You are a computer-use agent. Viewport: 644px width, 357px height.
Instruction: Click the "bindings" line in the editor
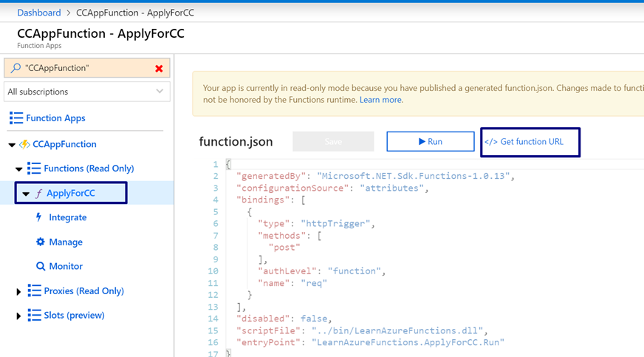click(270, 200)
